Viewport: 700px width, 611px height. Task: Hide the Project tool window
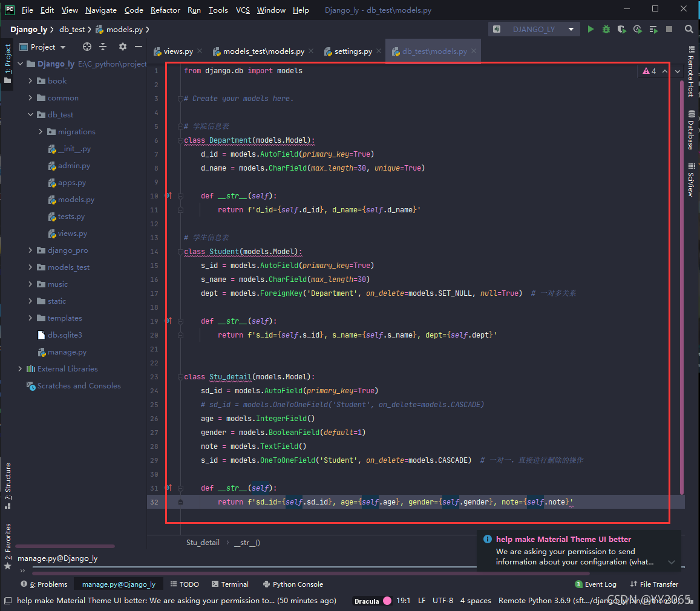click(139, 47)
